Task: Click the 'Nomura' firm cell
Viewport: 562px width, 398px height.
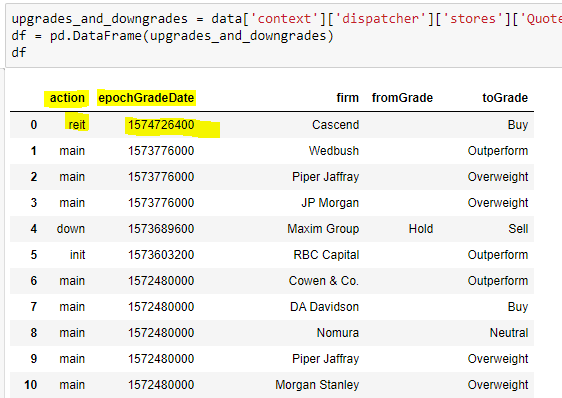Action: point(338,333)
